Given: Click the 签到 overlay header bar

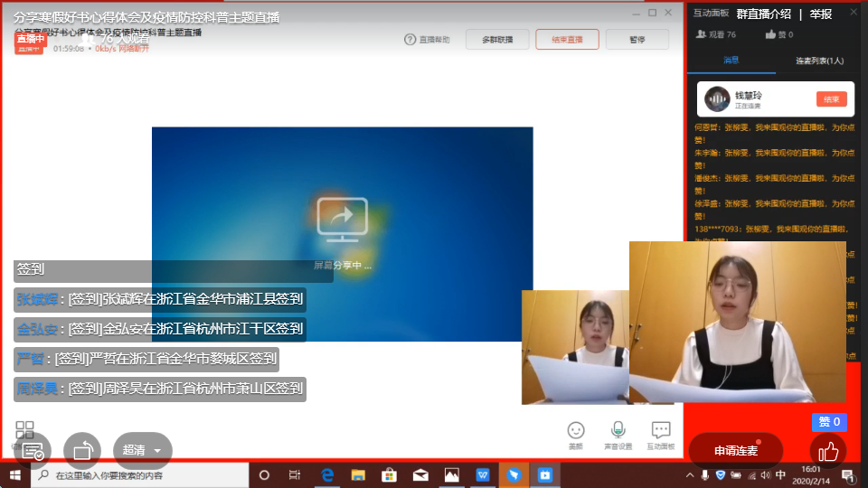Looking at the screenshot, I should tap(174, 270).
